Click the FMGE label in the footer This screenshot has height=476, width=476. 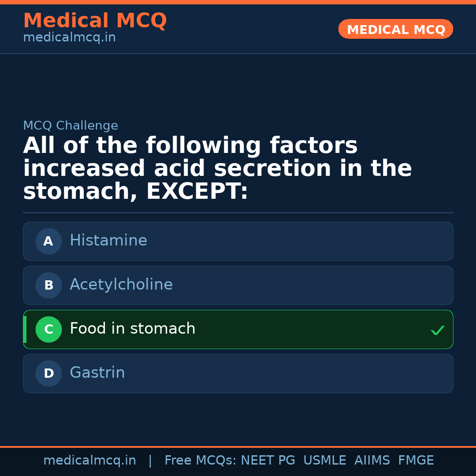[416, 461]
